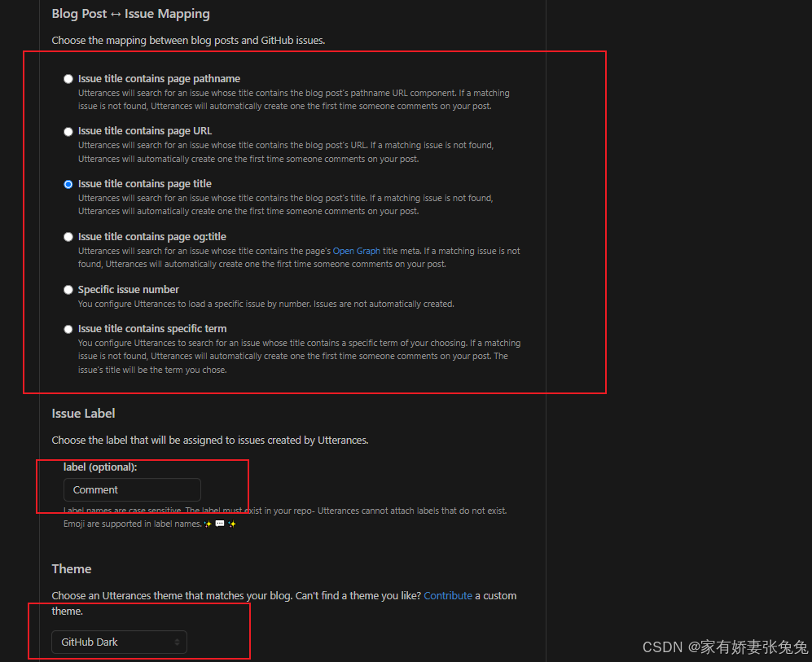Click the speech bubble emoji

point(220,524)
